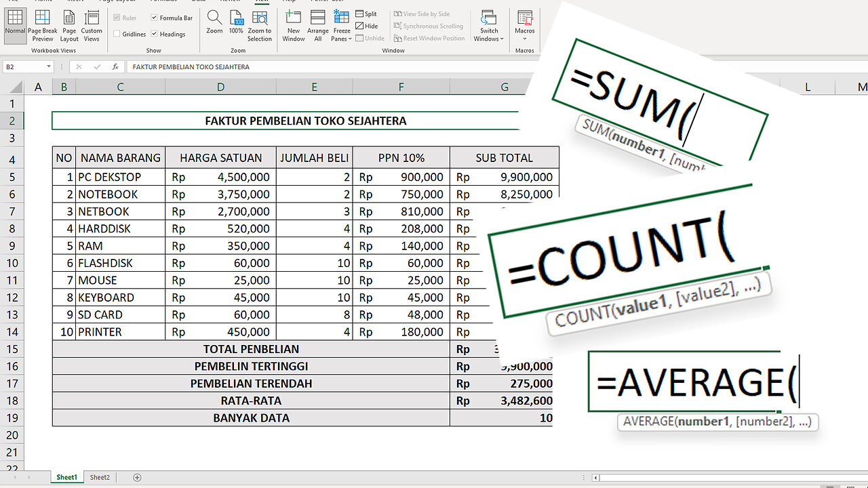
Task: Click Unhide window option
Action: coord(370,39)
